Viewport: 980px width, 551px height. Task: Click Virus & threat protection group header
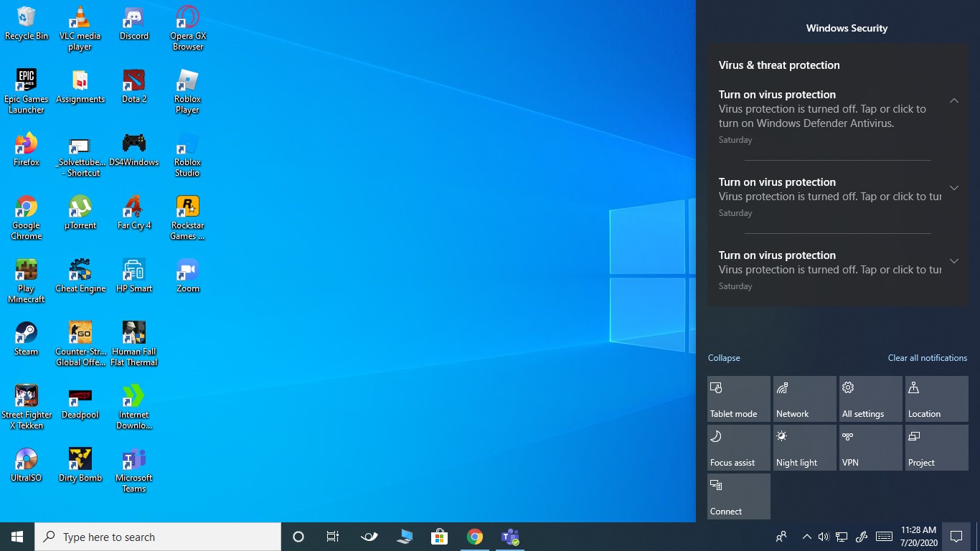[779, 65]
